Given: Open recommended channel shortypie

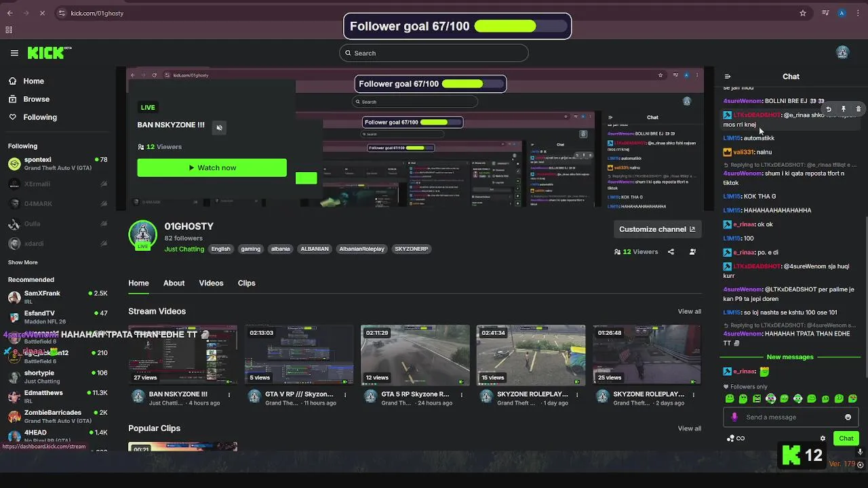Looking at the screenshot, I should pyautogui.click(x=58, y=377).
